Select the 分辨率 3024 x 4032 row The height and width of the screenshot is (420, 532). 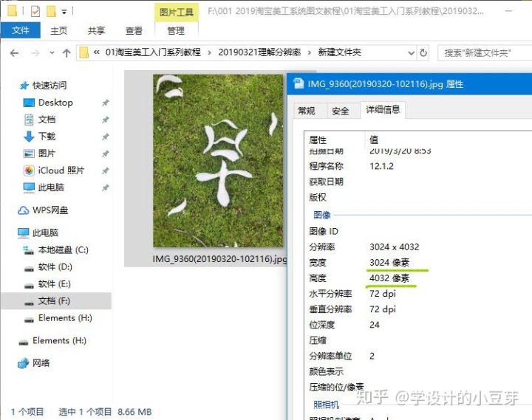(420, 247)
